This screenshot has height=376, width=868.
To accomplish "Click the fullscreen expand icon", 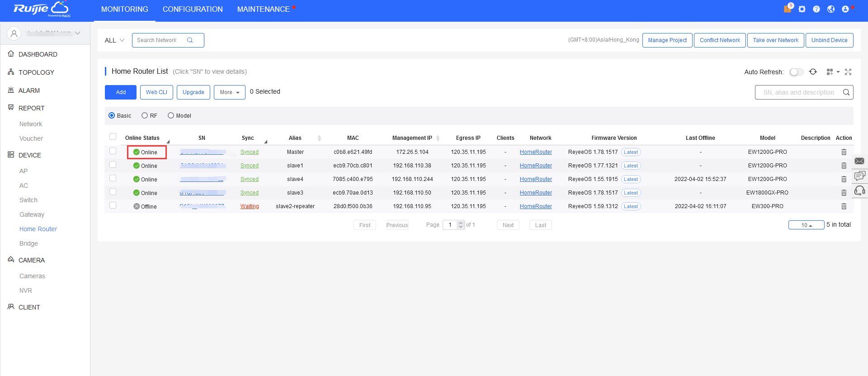I will point(848,72).
